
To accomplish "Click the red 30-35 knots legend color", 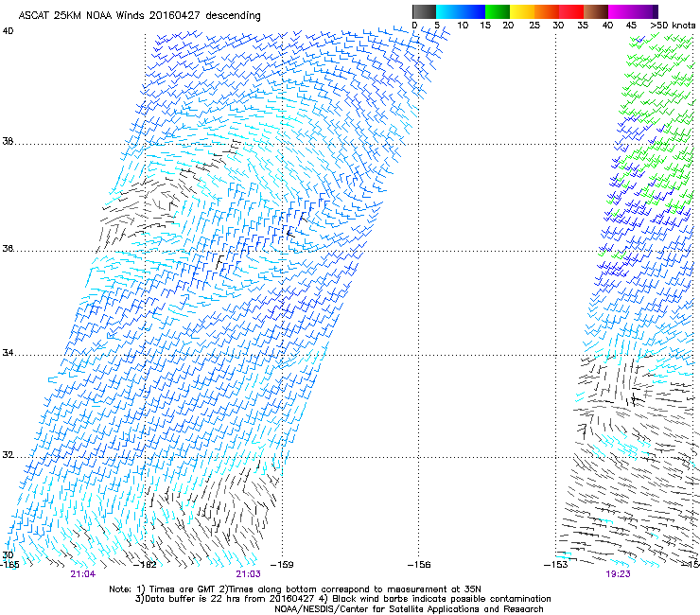I will [x=571, y=11].
